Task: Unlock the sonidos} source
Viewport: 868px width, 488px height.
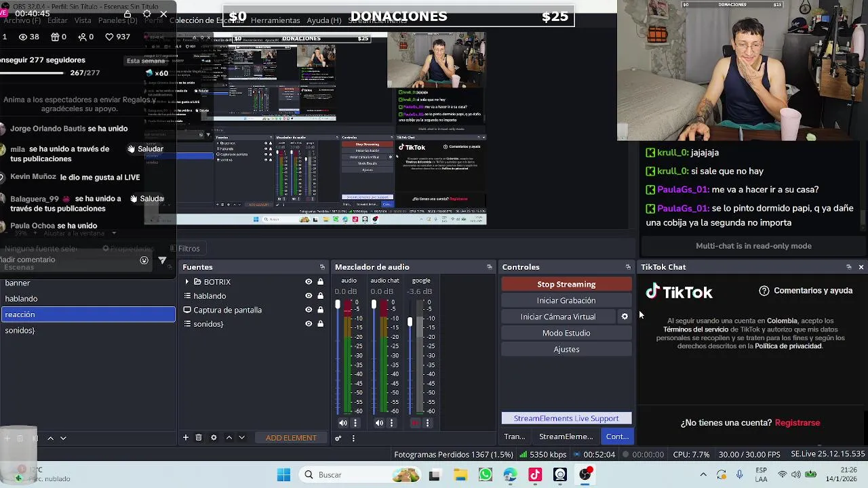Action: point(320,324)
